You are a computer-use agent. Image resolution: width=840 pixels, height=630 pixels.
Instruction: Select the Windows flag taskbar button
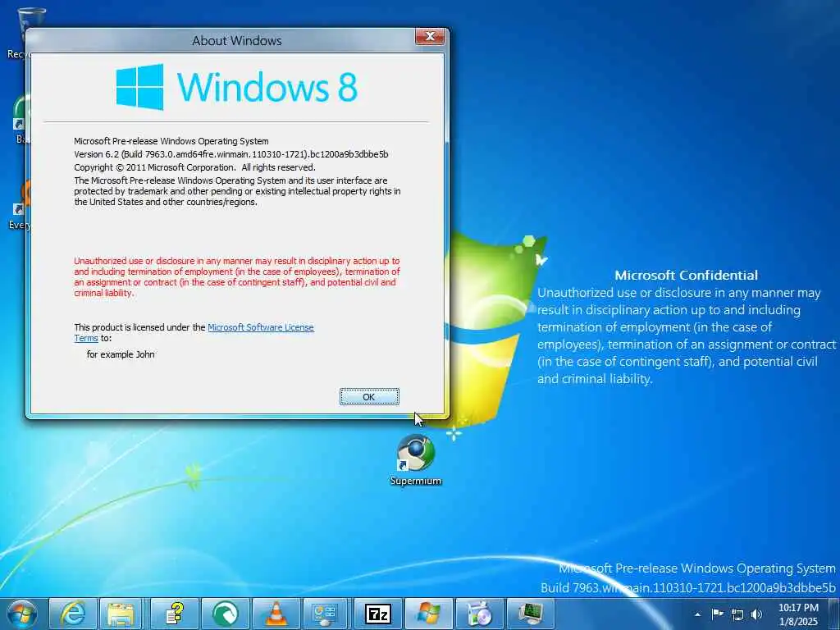(x=428, y=614)
